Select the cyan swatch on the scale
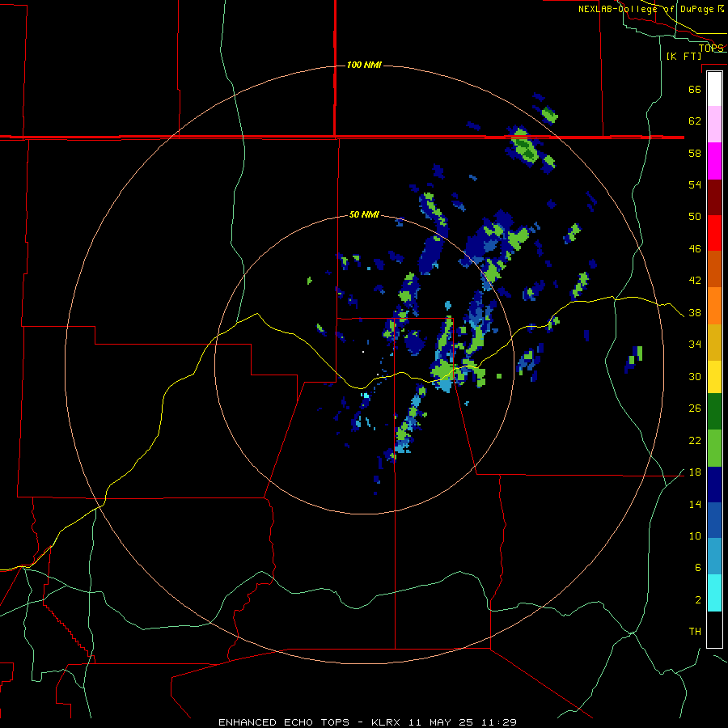 click(x=714, y=593)
